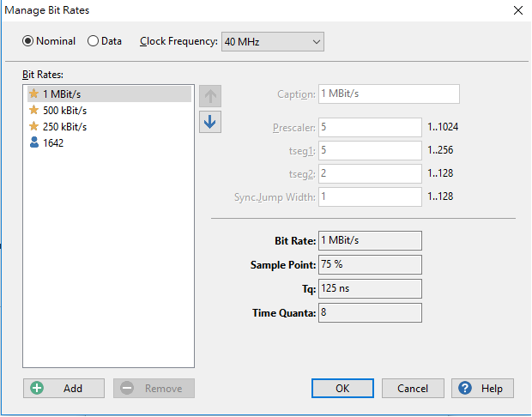This screenshot has width=532, height=417.
Task: Select the 250 kBit/s list item
Action: pyautogui.click(x=109, y=127)
